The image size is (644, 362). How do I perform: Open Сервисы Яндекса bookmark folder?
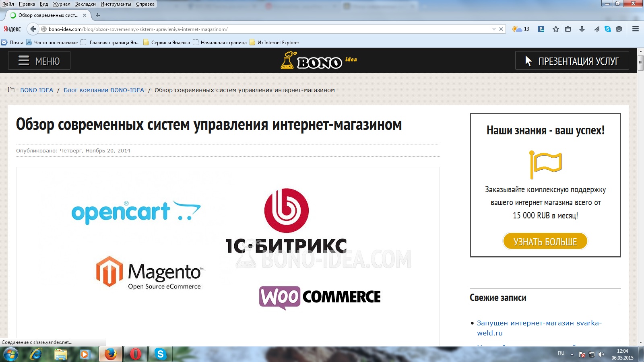click(167, 42)
